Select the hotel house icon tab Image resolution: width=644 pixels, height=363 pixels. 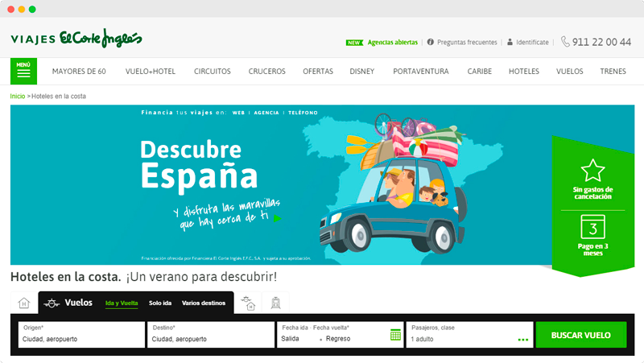pyautogui.click(x=24, y=303)
